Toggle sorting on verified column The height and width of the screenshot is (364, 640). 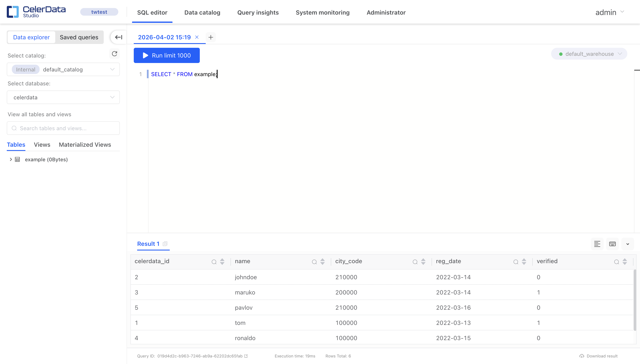[625, 261]
